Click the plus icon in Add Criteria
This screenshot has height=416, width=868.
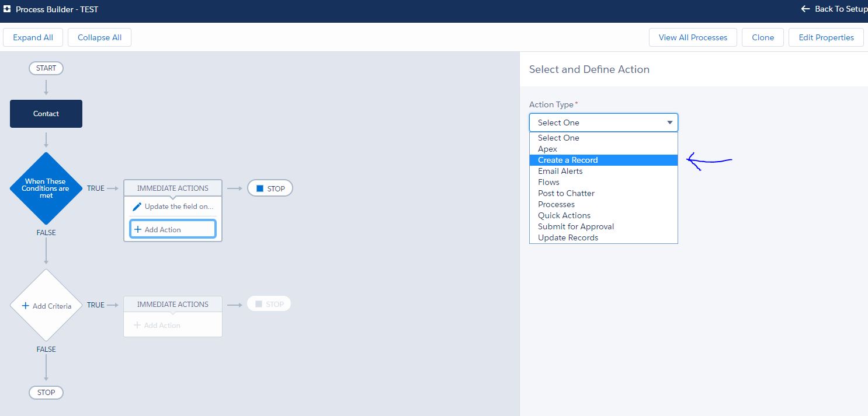click(x=25, y=306)
